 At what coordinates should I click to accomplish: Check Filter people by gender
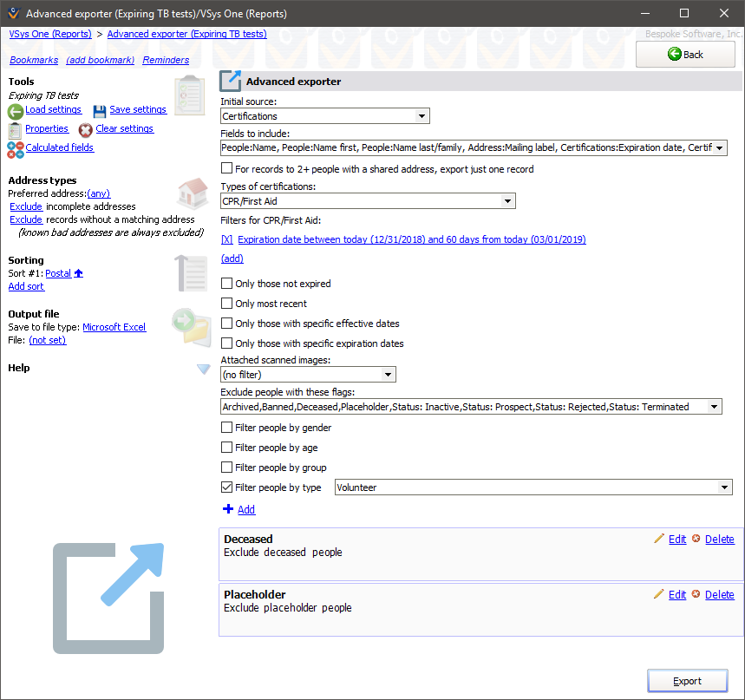pos(226,428)
